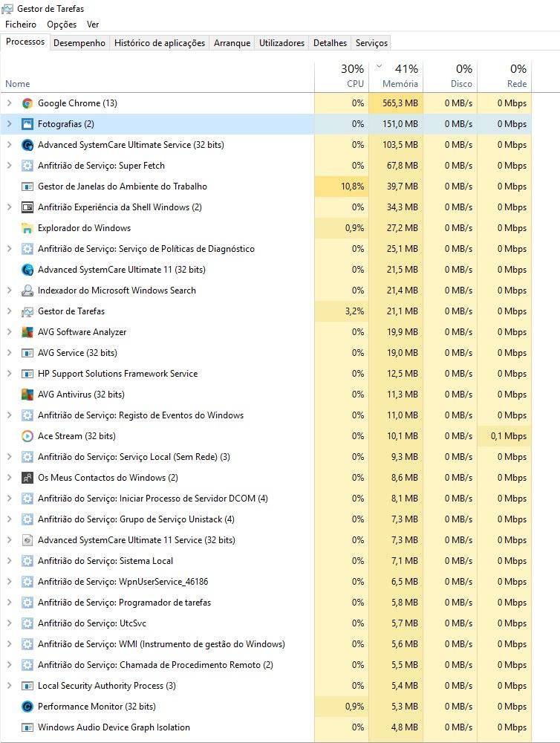Click the Gestor de Tarefas process icon
The width and height of the screenshot is (560, 743).
coord(27,311)
